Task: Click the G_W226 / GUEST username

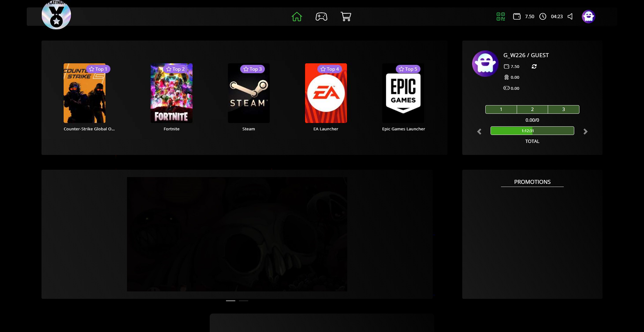Action: pyautogui.click(x=526, y=55)
